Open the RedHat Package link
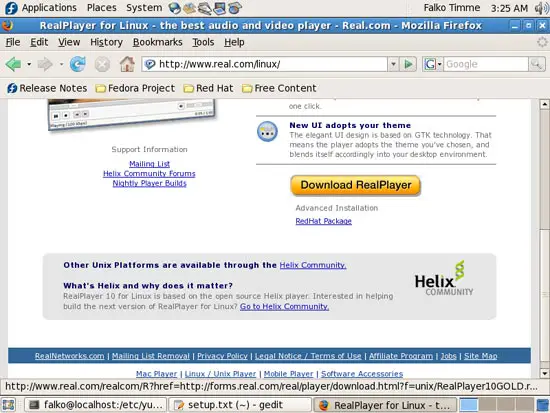 [323, 221]
